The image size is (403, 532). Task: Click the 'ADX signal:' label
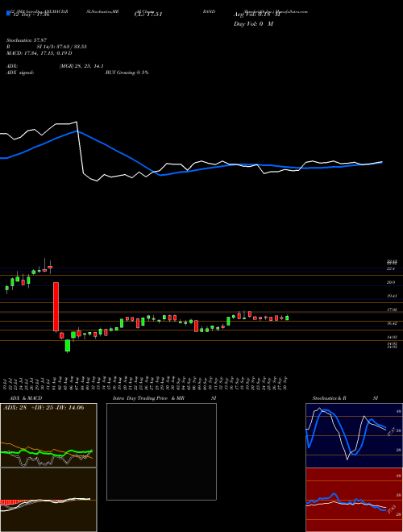coord(20,73)
